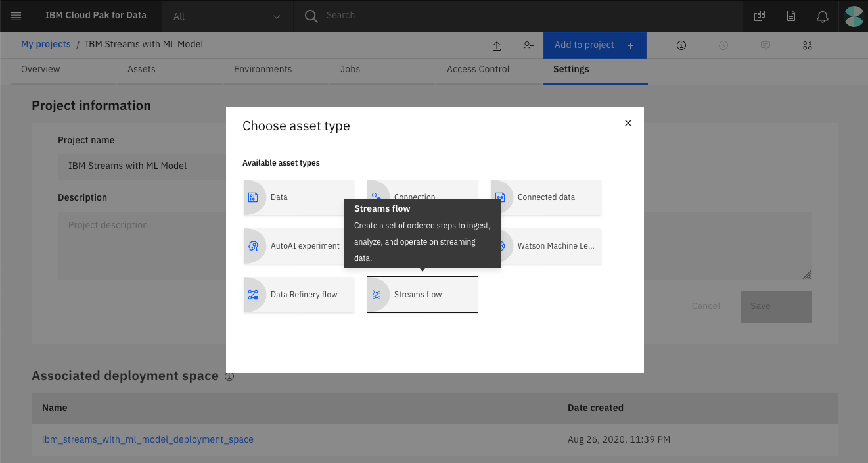The height and width of the screenshot is (463, 868).
Task: Click the Connected data icon
Action: pyautogui.click(x=500, y=197)
